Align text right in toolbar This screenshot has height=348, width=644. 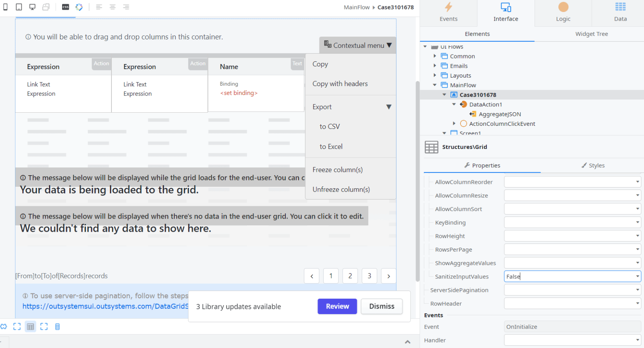pos(126,7)
